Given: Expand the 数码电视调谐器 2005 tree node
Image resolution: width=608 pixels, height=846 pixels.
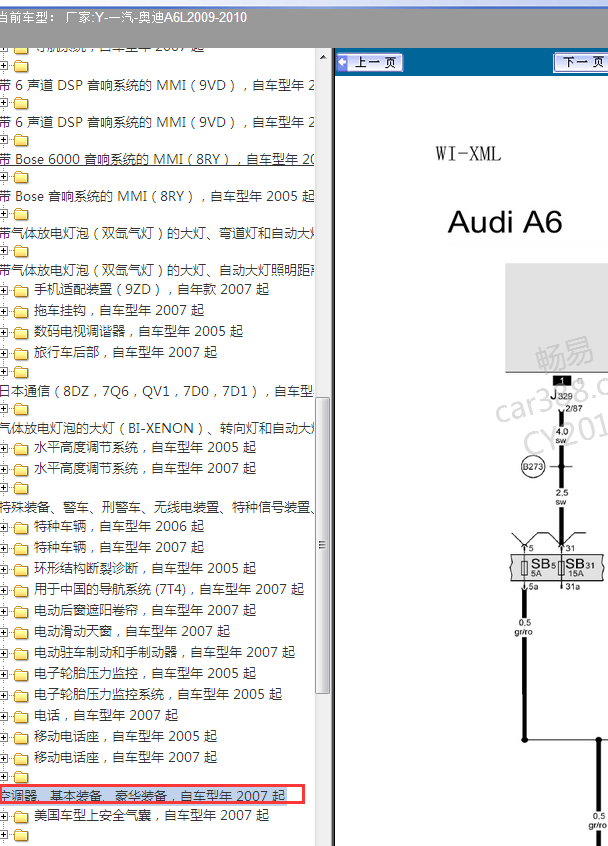Looking at the screenshot, I should (4, 332).
